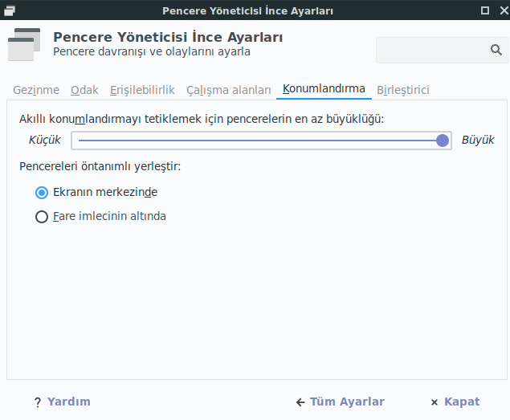Select "Fare imlecinin altında" radio button

[42, 217]
